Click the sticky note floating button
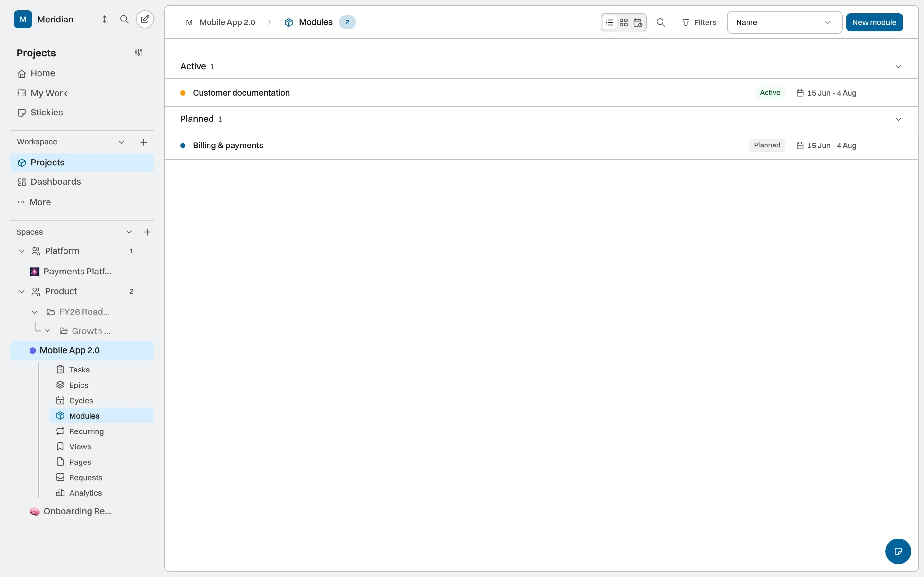 [898, 551]
